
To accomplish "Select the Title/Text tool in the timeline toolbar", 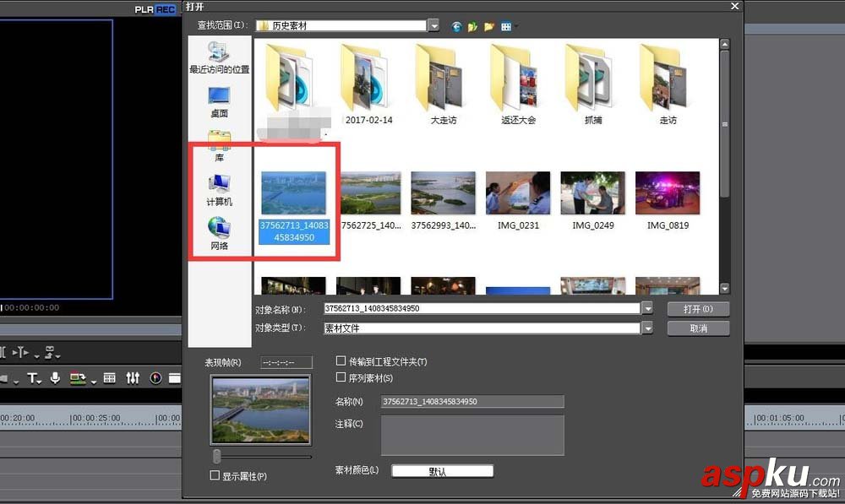I will pyautogui.click(x=31, y=378).
